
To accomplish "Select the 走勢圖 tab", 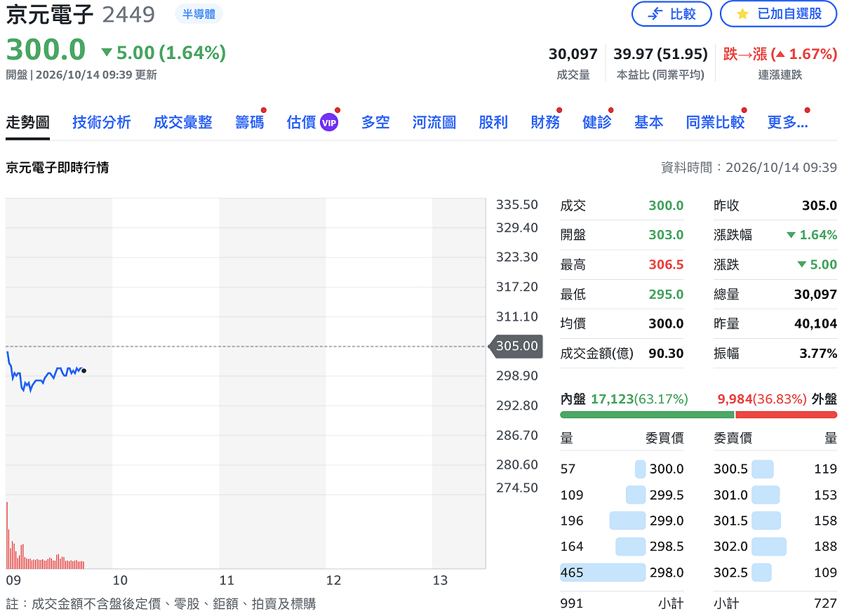I will 28,123.
